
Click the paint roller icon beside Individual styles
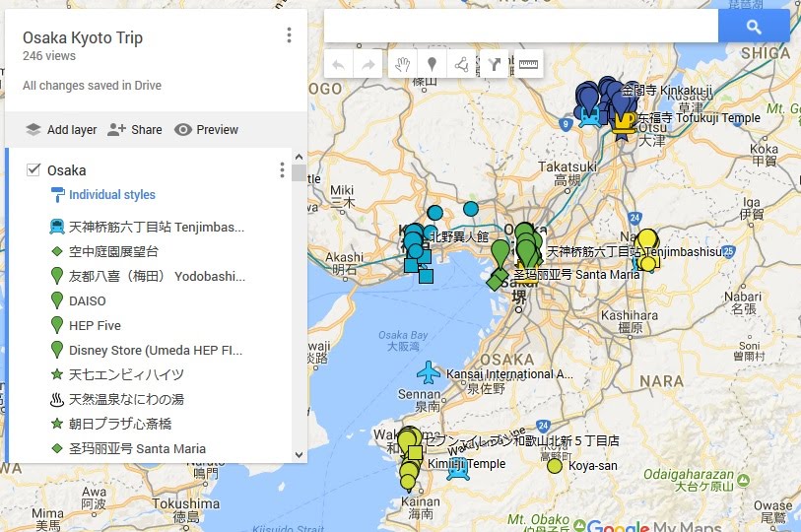coord(57,195)
